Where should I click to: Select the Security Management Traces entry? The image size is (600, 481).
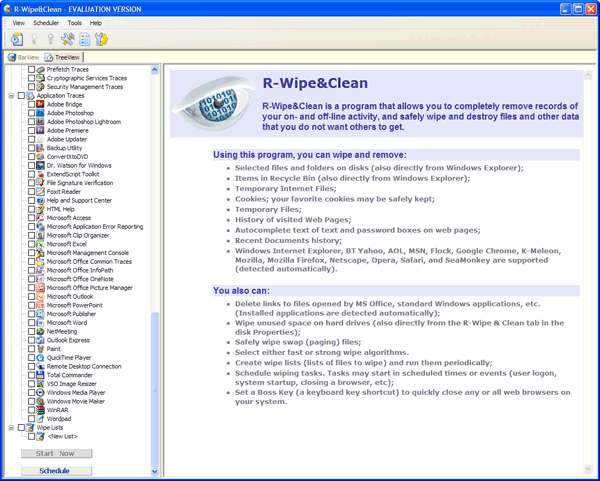[85, 87]
